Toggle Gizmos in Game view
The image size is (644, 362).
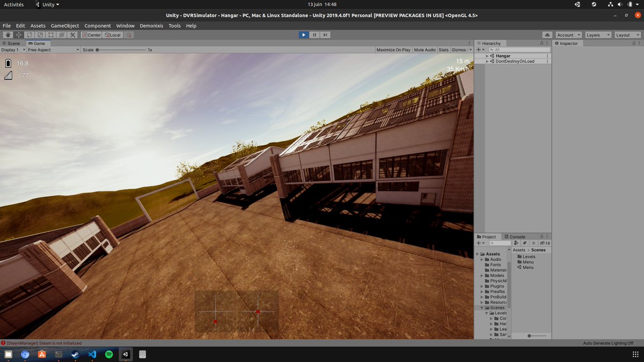459,50
